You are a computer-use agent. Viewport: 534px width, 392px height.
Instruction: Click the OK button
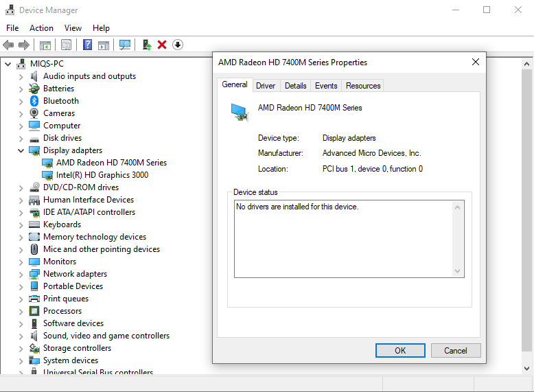400,350
